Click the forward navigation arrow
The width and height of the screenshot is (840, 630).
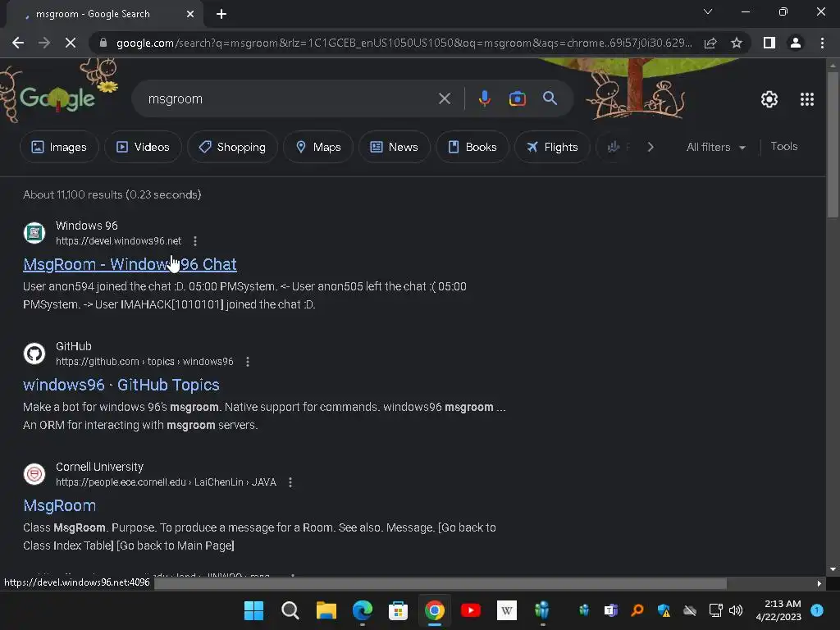click(44, 43)
